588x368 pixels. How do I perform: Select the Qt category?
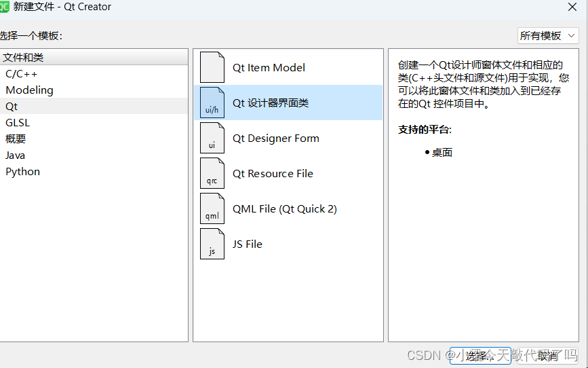(94, 107)
